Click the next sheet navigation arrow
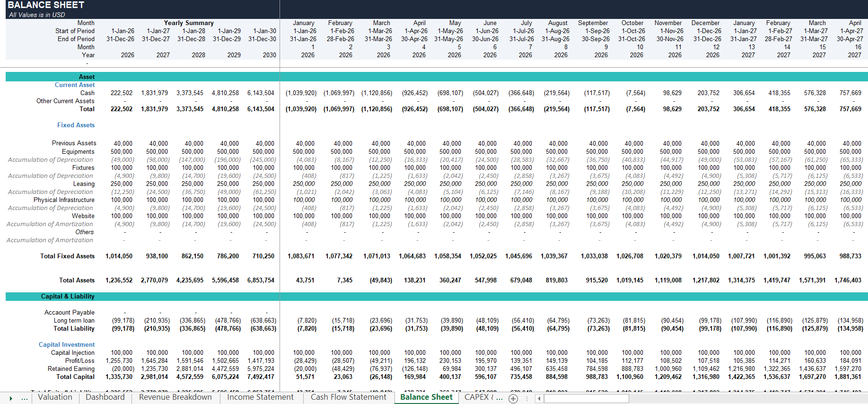Viewport: 868px width, 404px height. [x=11, y=398]
